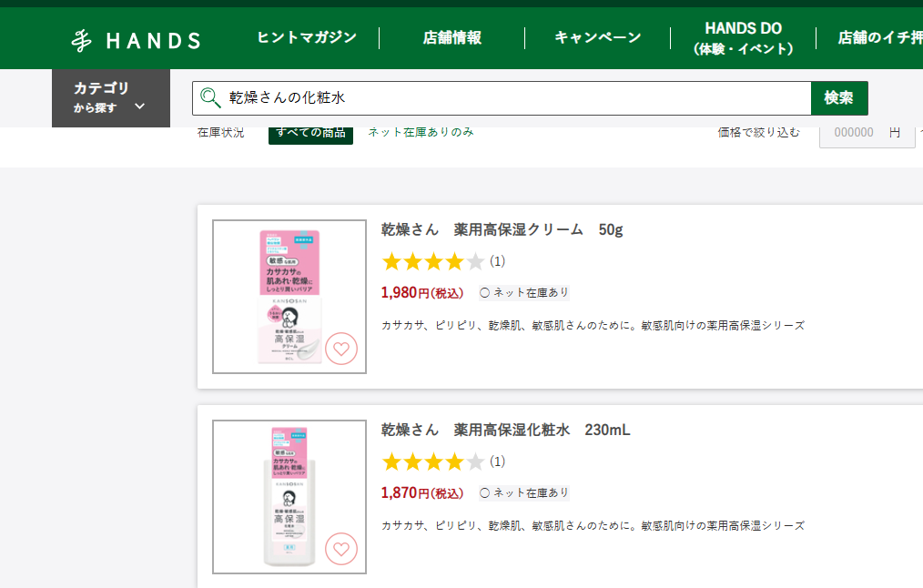Click the 1,870円(税込) price
The width and height of the screenshot is (923, 588).
(x=422, y=492)
